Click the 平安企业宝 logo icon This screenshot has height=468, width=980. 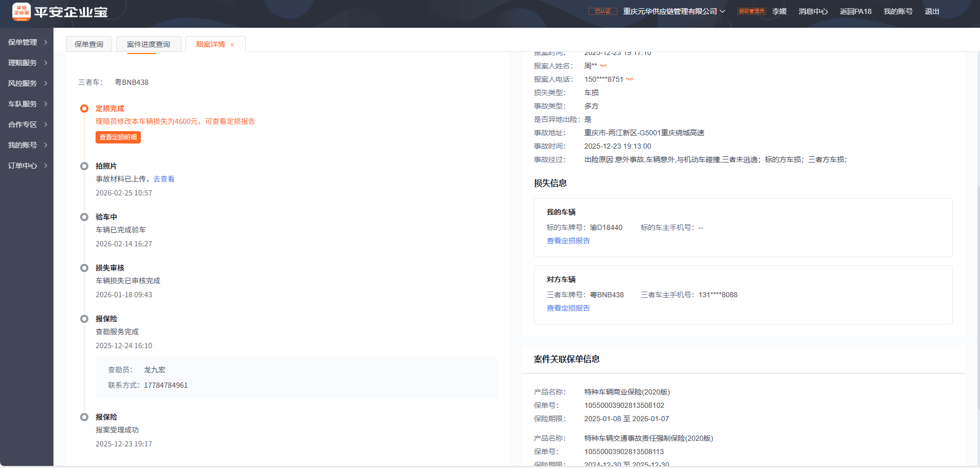coord(22,12)
